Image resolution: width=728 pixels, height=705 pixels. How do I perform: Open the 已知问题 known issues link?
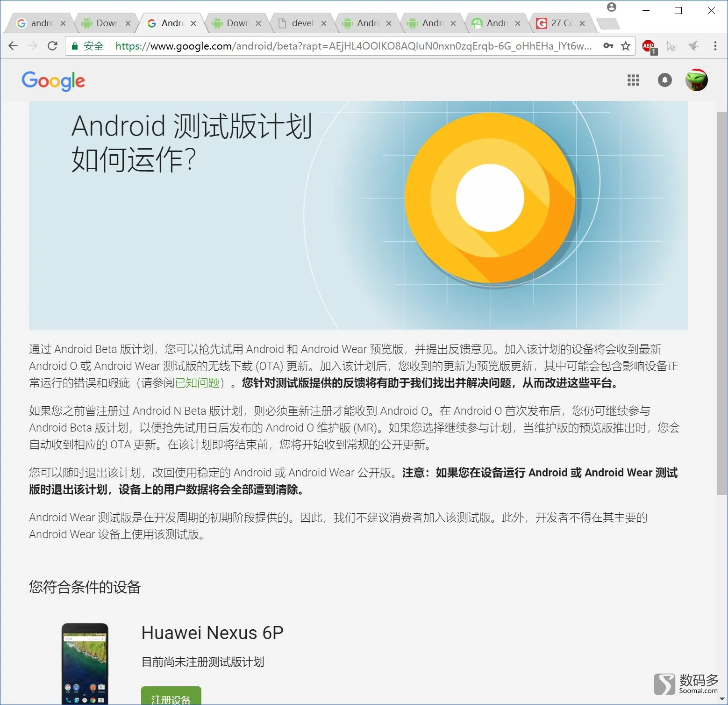click(x=197, y=383)
